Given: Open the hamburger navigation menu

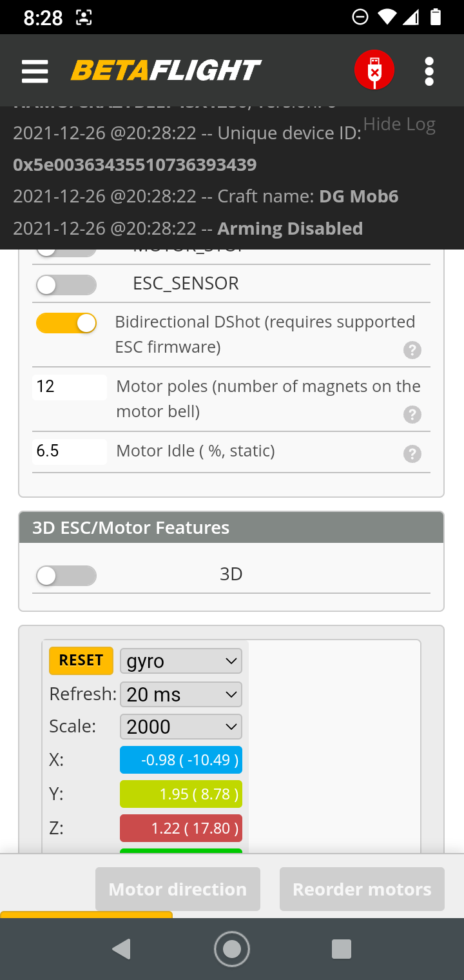Looking at the screenshot, I should point(35,71).
